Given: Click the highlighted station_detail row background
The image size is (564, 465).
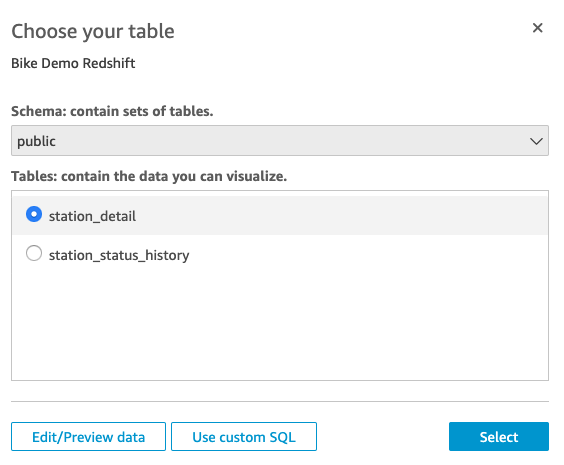Looking at the screenshot, I should [x=342, y=216].
